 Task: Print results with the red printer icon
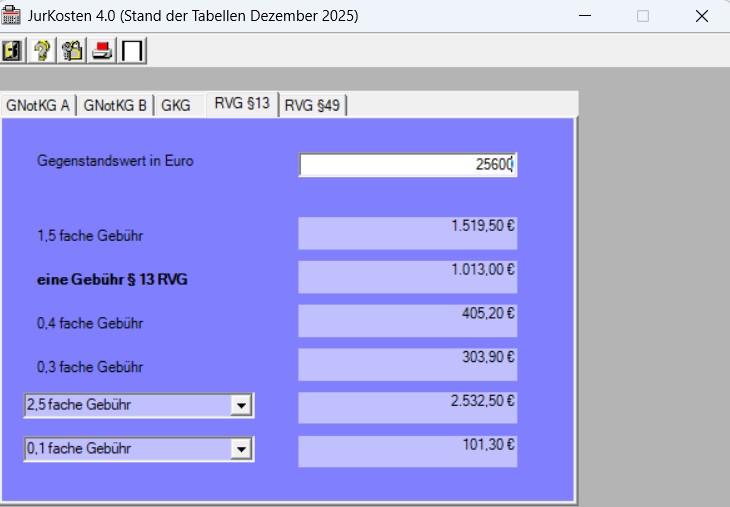coord(102,50)
